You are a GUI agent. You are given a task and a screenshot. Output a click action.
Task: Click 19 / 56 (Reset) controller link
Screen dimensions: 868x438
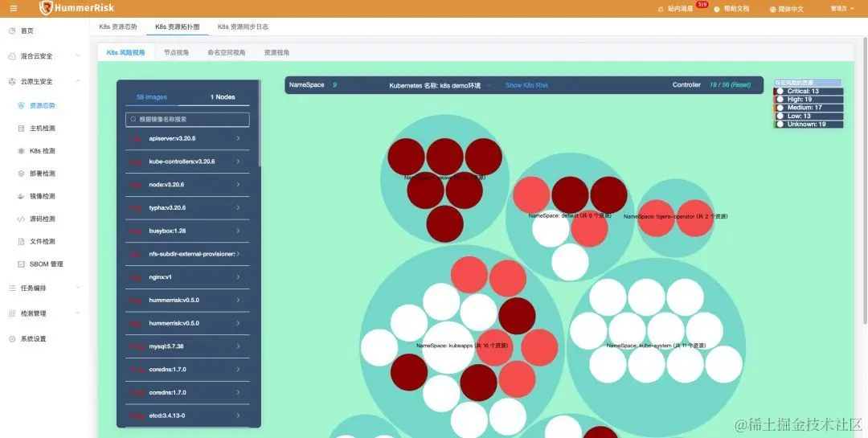point(730,84)
